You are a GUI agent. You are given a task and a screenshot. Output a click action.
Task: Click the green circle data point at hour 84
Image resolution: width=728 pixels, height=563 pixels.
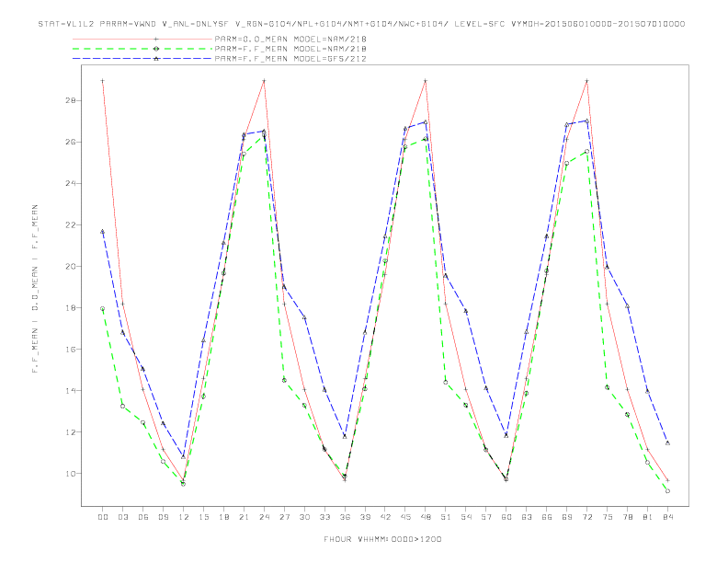667,491
